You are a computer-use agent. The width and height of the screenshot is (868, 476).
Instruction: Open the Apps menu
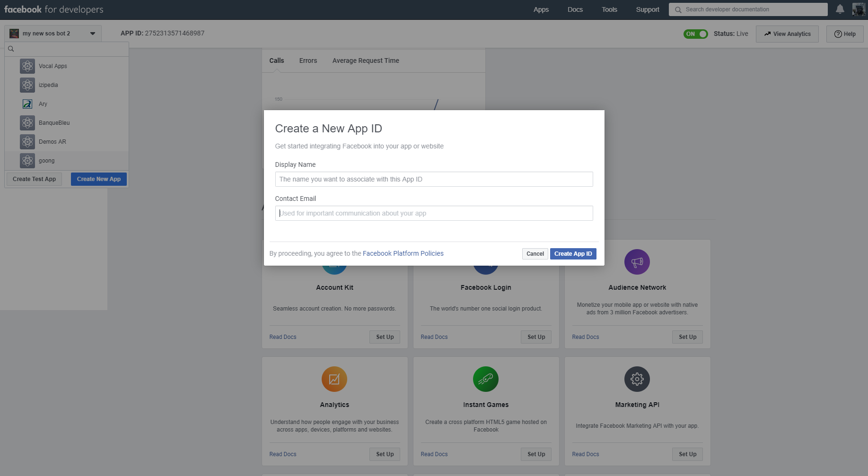click(x=541, y=9)
